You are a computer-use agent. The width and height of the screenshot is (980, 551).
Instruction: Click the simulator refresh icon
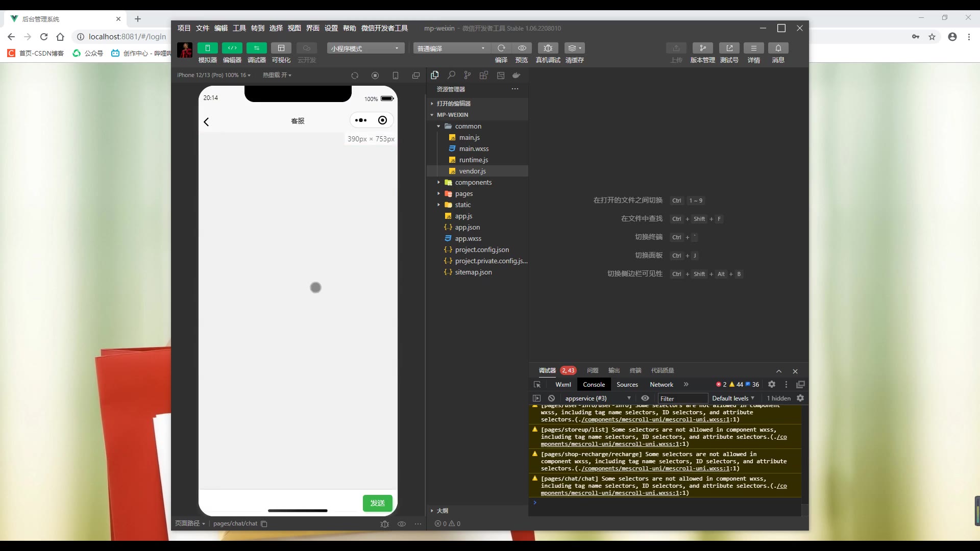pyautogui.click(x=355, y=76)
